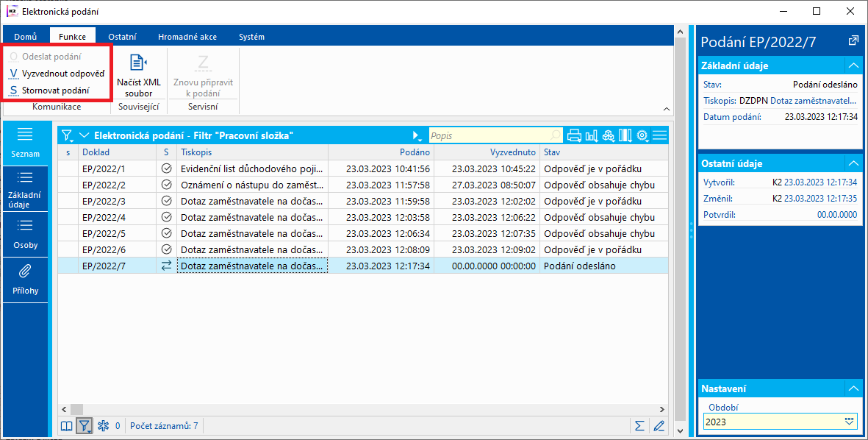Open the hamburger menu in list toolbar

pos(659,135)
